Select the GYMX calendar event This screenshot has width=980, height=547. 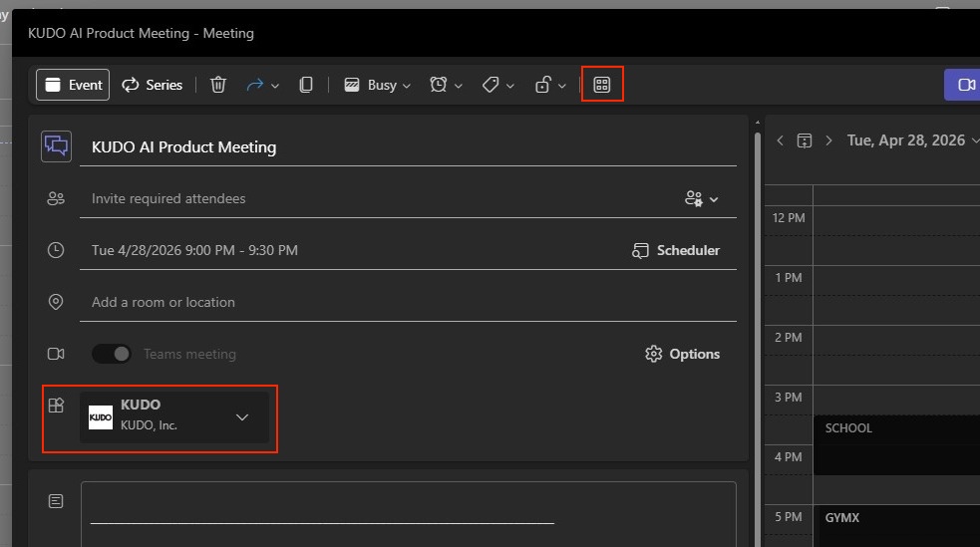(x=896, y=526)
